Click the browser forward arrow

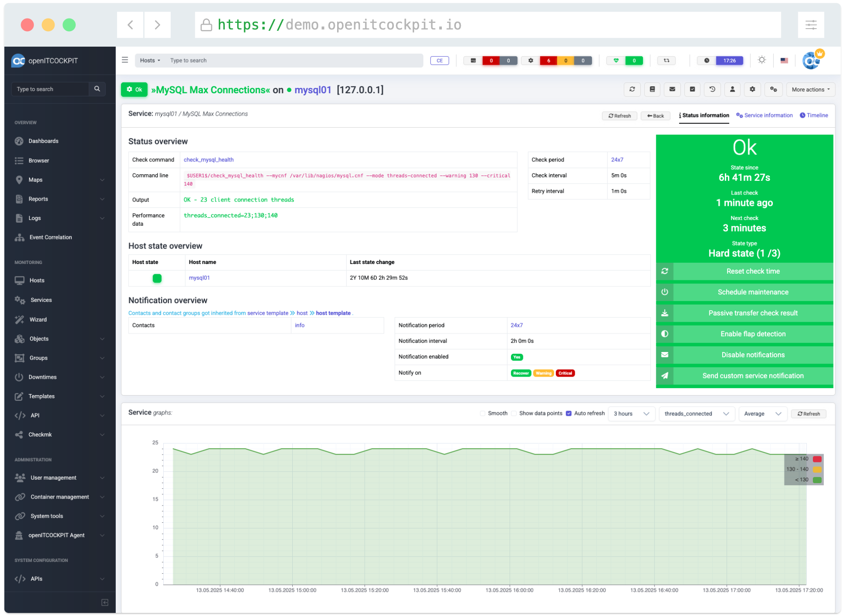tap(157, 25)
